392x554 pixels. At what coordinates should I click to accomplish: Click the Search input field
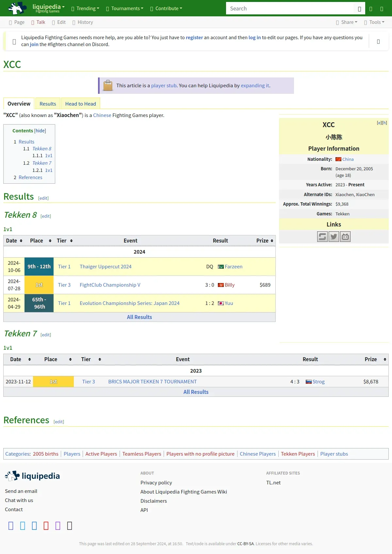[290, 8]
